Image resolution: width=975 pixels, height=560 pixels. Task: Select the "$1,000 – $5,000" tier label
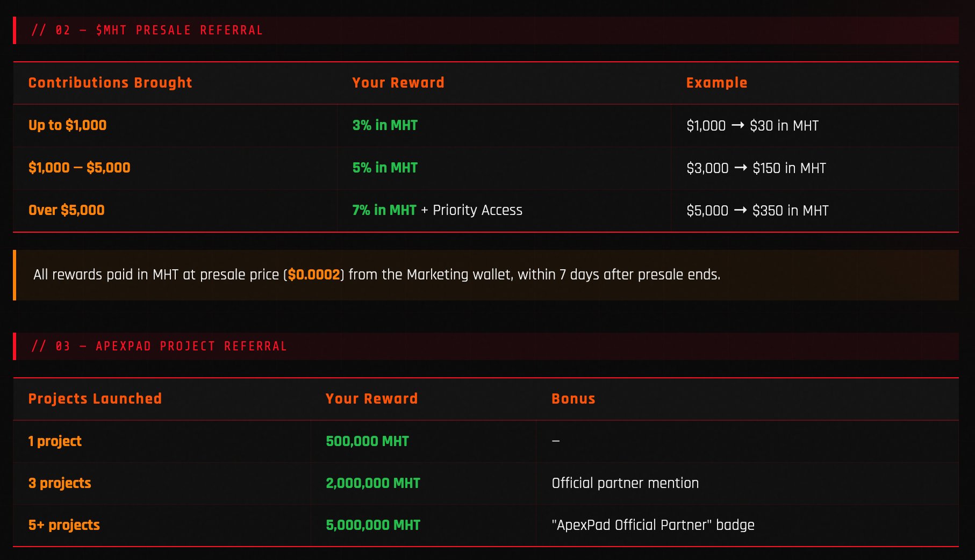[79, 168]
